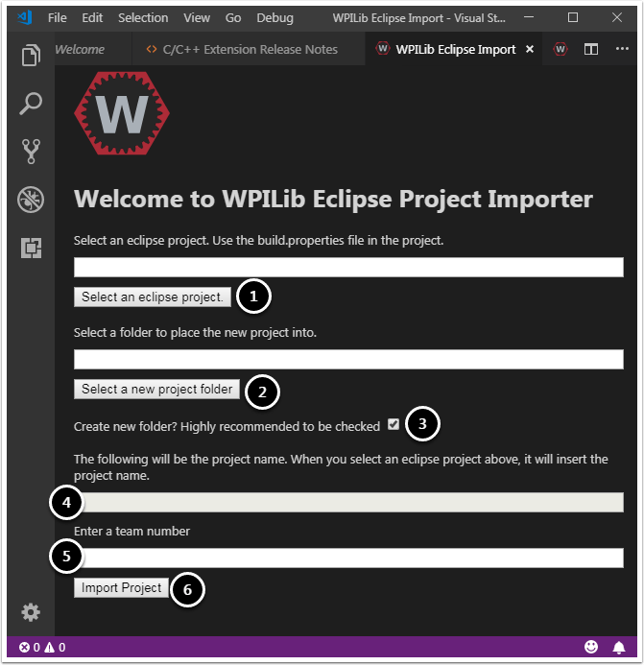The height and width of the screenshot is (665, 644).
Task: Focus the project name field
Action: click(348, 502)
